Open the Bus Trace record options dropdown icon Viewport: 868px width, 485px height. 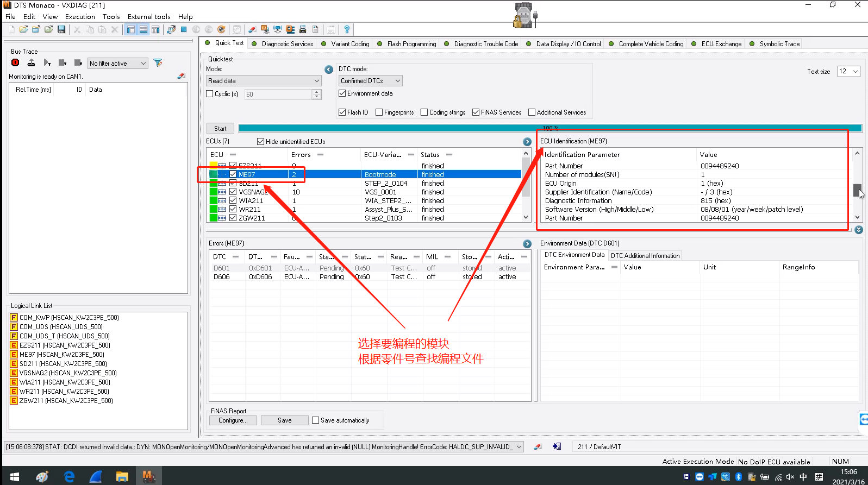coord(63,63)
